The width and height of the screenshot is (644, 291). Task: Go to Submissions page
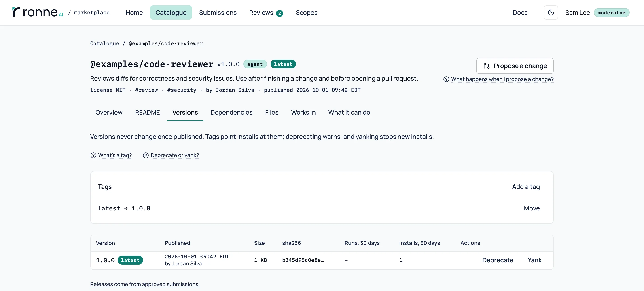(218, 13)
